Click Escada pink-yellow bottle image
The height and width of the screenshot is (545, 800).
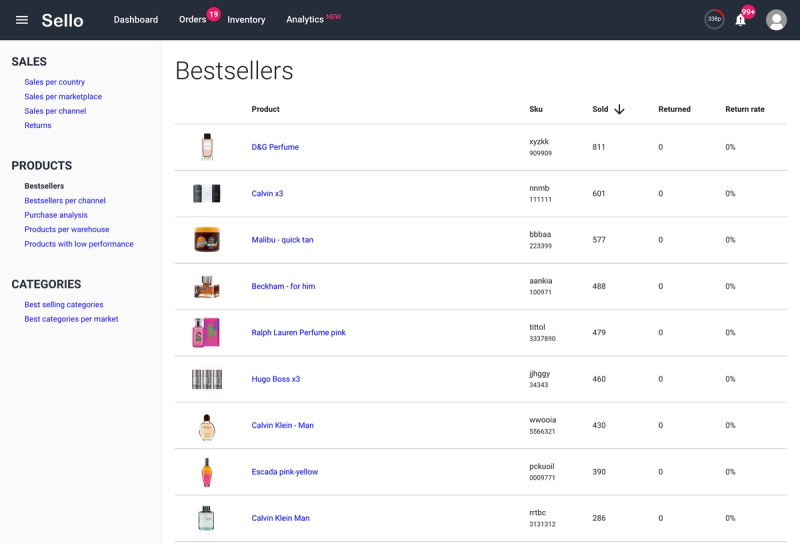(207, 472)
